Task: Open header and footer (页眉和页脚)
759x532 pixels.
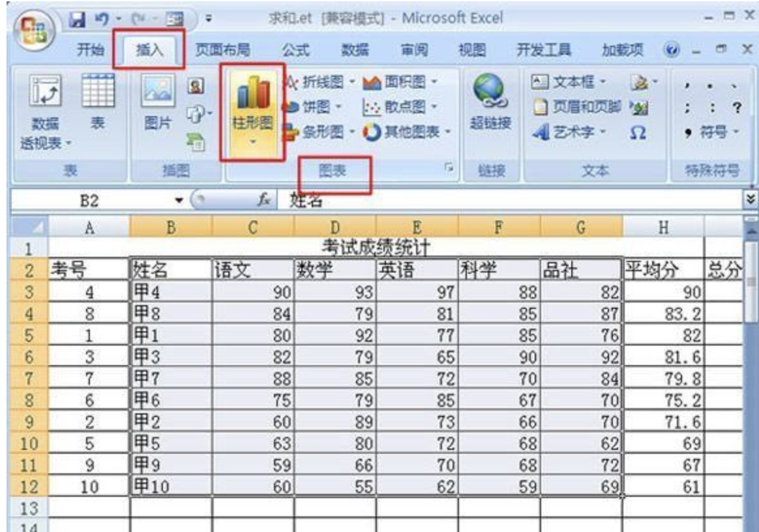Action: tap(576, 106)
